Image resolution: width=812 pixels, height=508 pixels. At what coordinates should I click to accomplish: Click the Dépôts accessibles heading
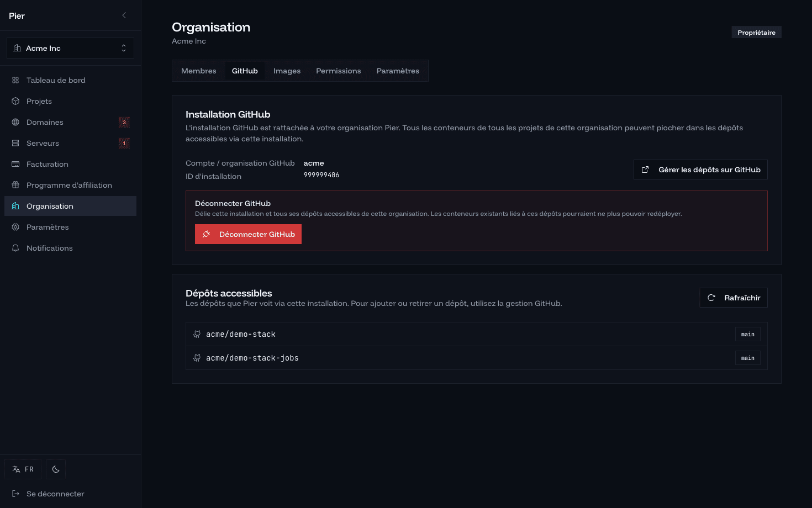229,293
